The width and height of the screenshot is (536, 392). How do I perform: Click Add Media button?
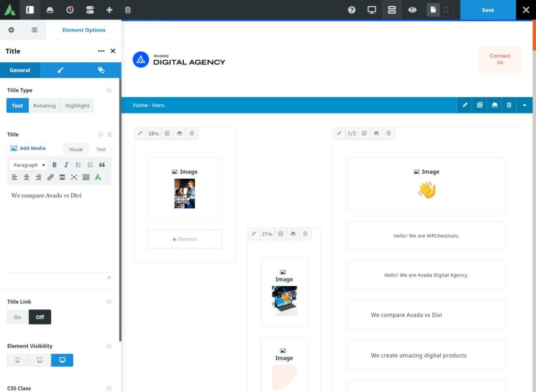click(x=28, y=148)
